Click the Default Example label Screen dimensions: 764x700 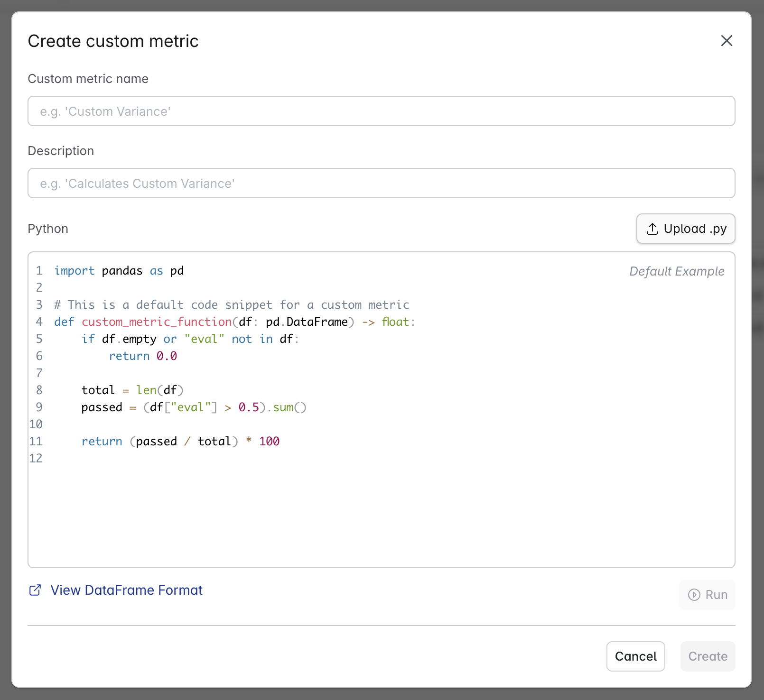677,271
